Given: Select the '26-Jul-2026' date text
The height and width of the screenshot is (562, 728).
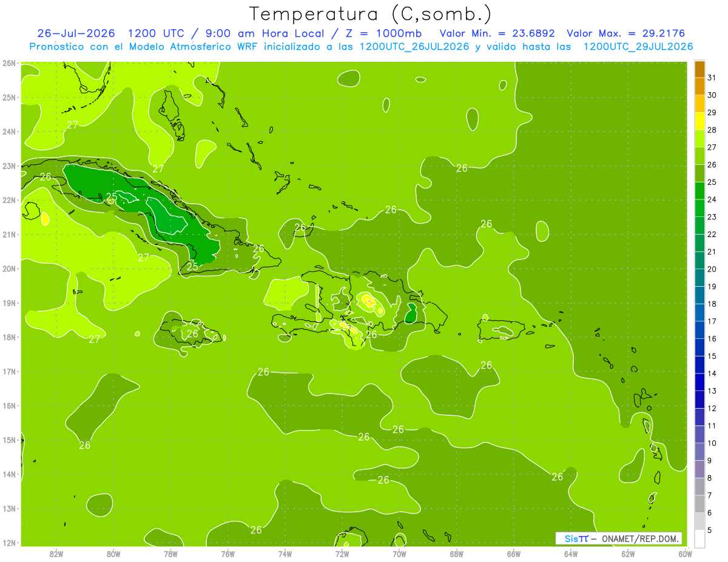Looking at the screenshot, I should [x=78, y=33].
